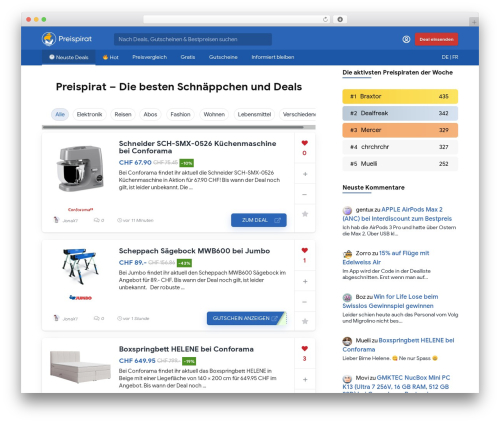The height and width of the screenshot is (423, 500).
Task: Upvote Schneider Küchenmaschine deal with plus
Action: pos(305,174)
